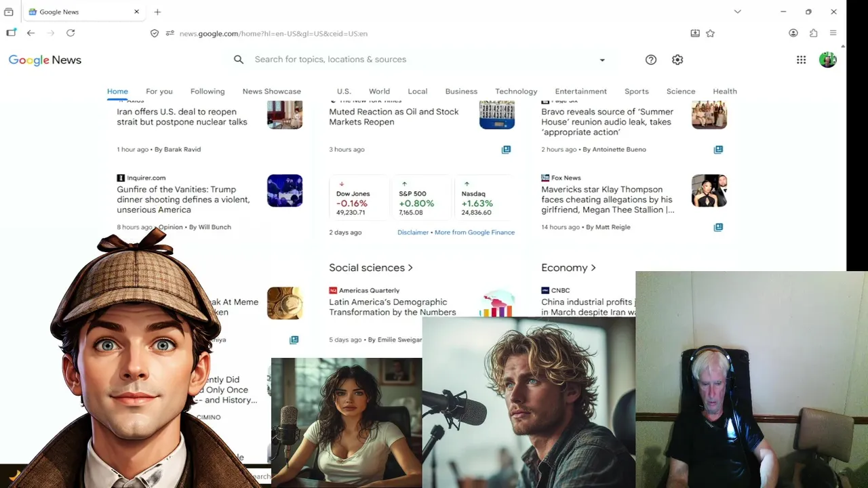Viewport: 868px width, 488px height.
Task: Open the Health section
Action: click(x=725, y=91)
